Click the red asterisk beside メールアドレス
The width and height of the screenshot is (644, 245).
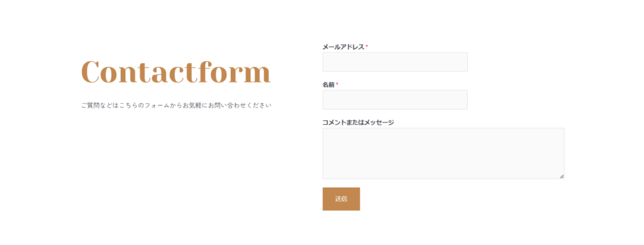(x=367, y=46)
